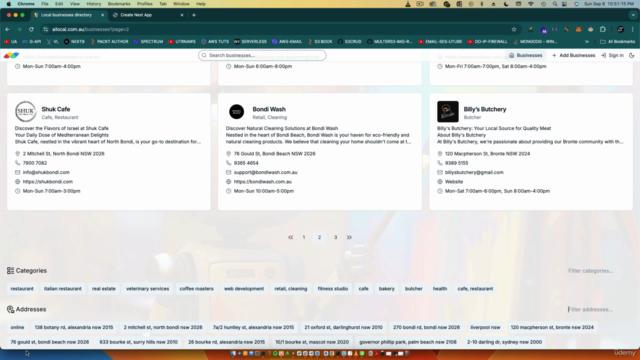Focus the Search businesses field

[262, 55]
